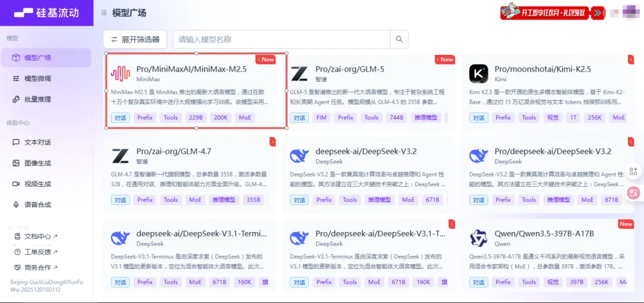Click the Tools tag on Qwen3.5 card

[x=529, y=282]
